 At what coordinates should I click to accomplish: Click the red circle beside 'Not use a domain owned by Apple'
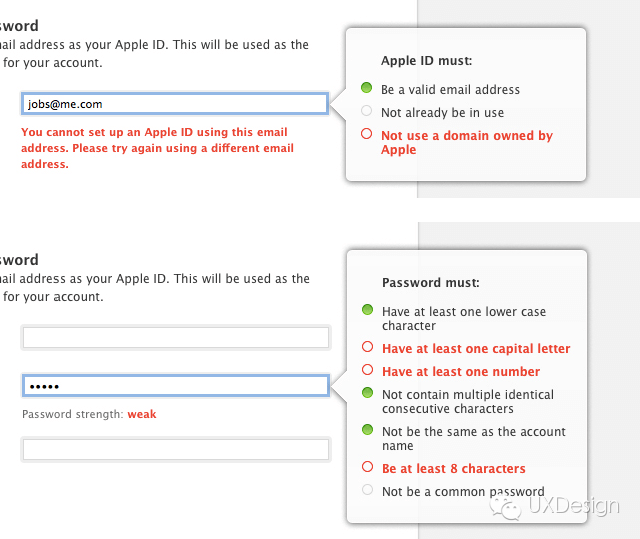pos(367,134)
